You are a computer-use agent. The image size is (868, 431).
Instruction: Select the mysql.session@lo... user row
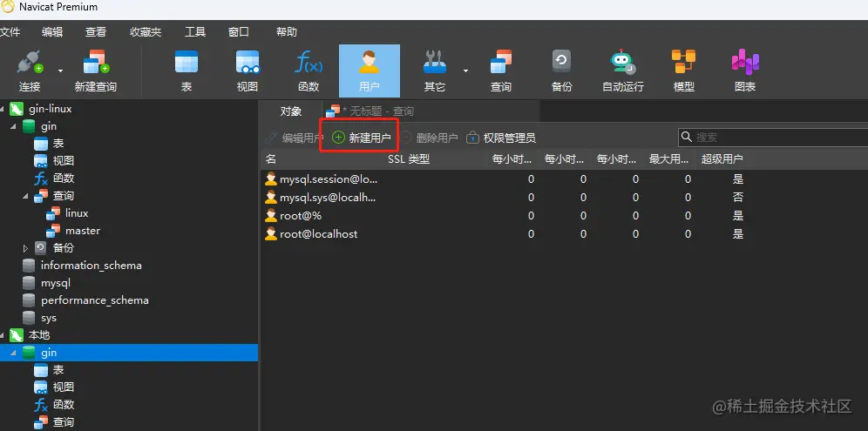coord(504,179)
